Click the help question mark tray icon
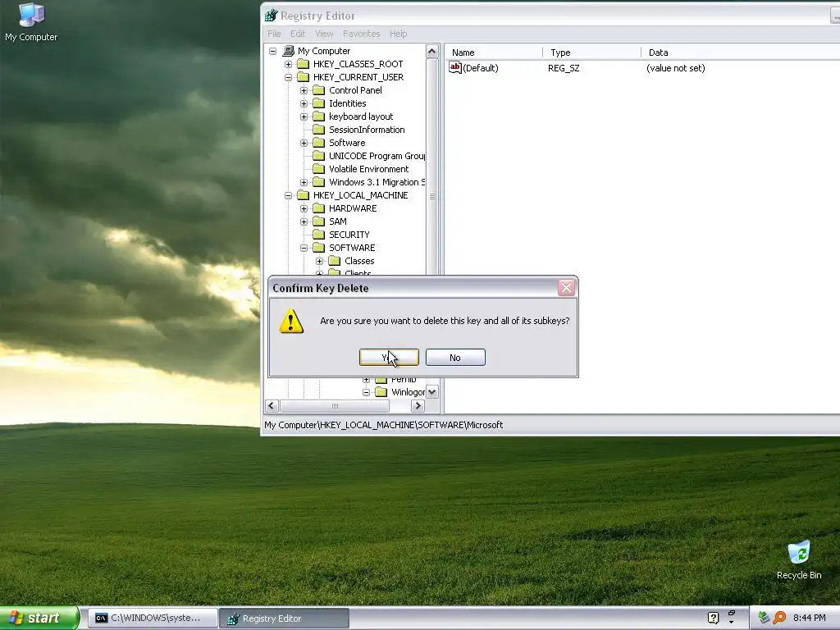The height and width of the screenshot is (630, 840). [x=713, y=618]
